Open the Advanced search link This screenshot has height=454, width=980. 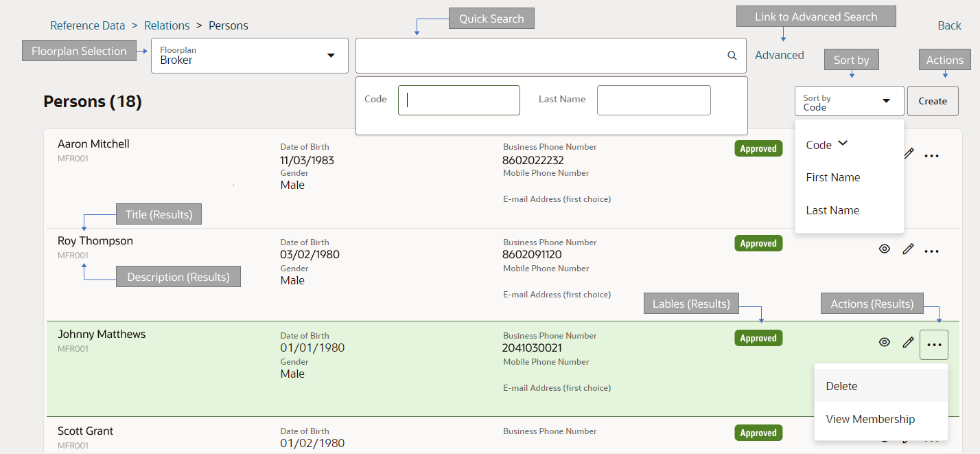click(779, 54)
